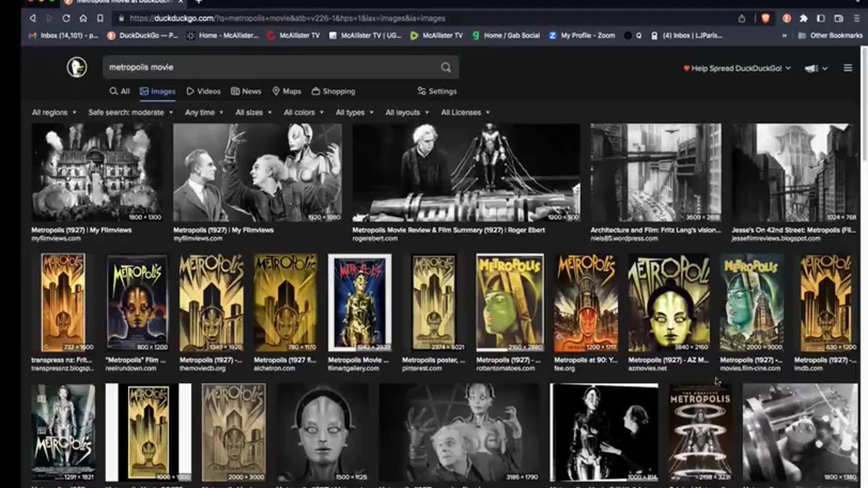
Task: Select the Images results tab
Action: [157, 91]
